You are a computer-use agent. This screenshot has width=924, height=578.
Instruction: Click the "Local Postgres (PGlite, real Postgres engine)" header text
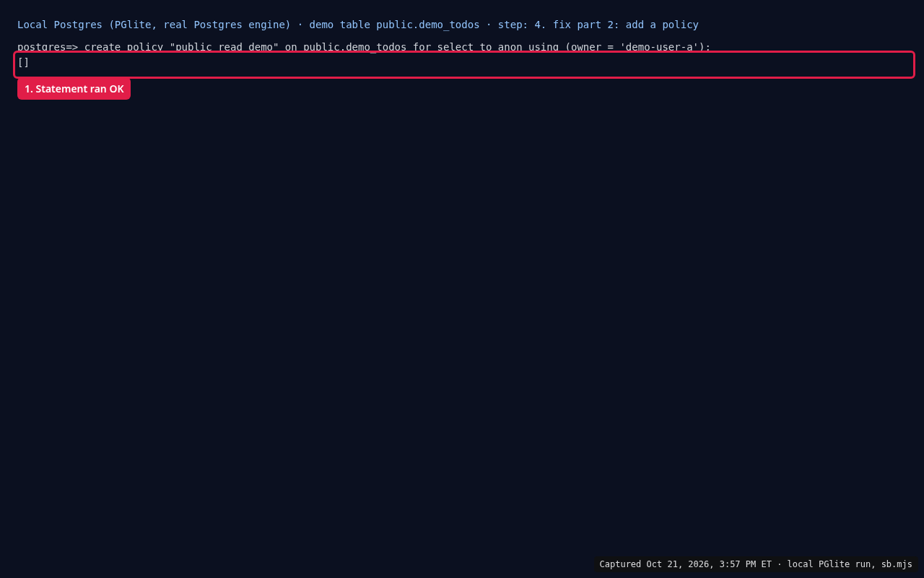tap(154, 25)
